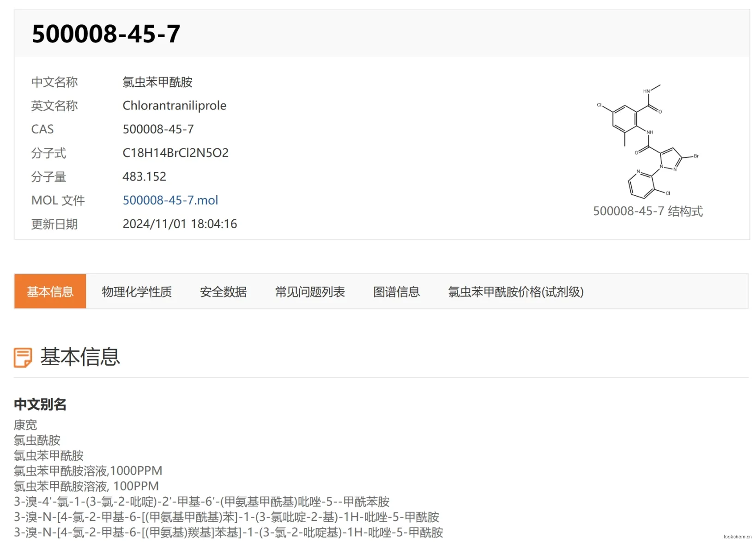This screenshot has width=756, height=543.
Task: Open the chlorantraniliprole structure image
Action: (647, 141)
